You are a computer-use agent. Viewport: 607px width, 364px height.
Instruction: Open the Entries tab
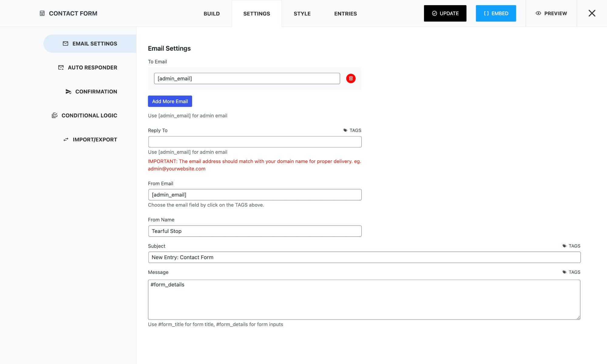345,14
